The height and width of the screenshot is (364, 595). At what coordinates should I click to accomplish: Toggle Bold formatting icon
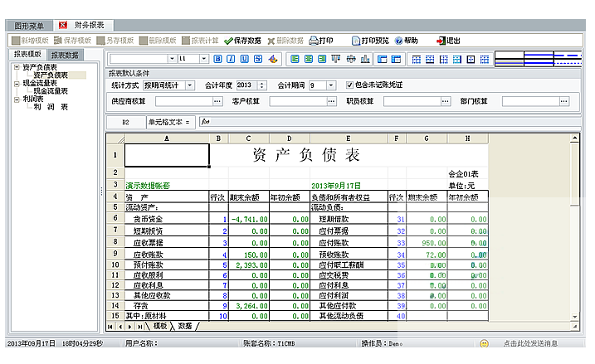pos(217,59)
